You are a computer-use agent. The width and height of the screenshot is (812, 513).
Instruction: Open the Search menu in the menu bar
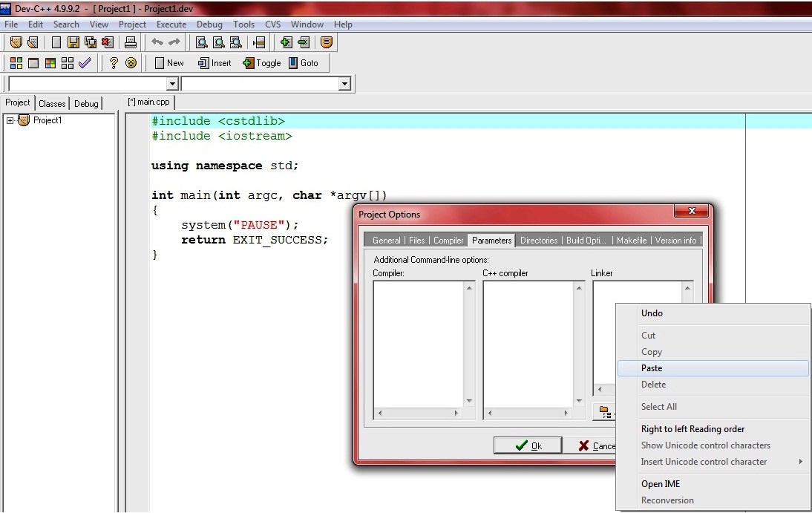pos(66,24)
